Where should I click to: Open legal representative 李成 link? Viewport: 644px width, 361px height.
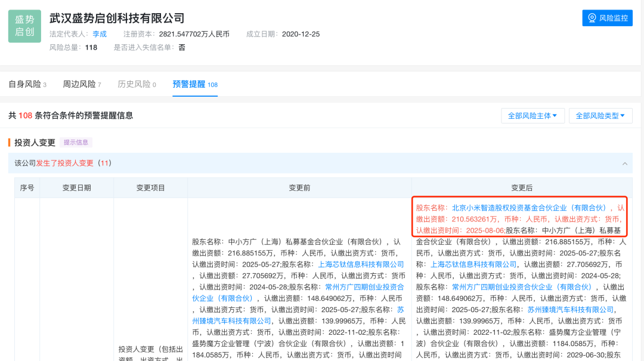click(x=100, y=34)
